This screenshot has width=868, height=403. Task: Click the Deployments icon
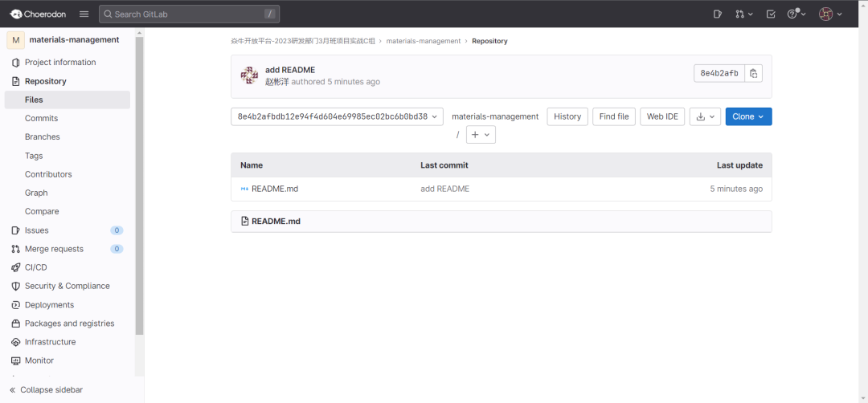click(x=15, y=305)
